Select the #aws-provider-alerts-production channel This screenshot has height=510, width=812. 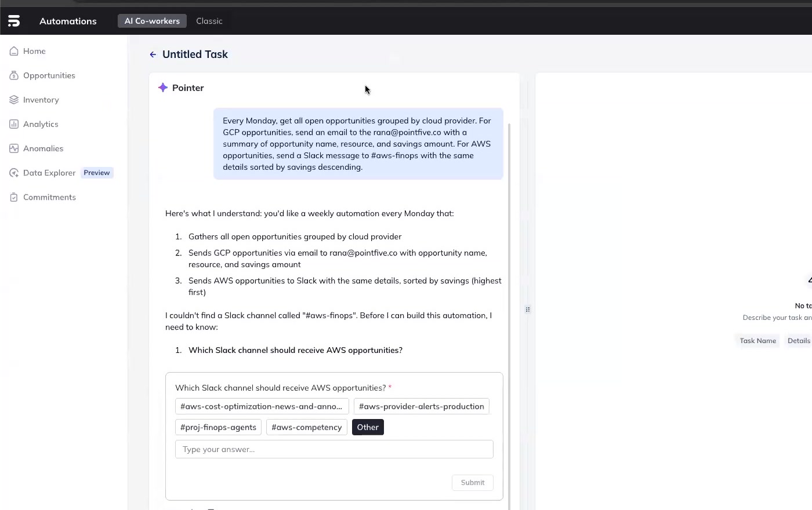(x=422, y=406)
